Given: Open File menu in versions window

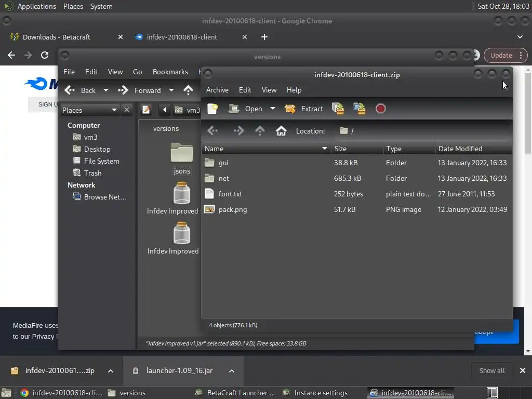Looking at the screenshot, I should (x=69, y=72).
